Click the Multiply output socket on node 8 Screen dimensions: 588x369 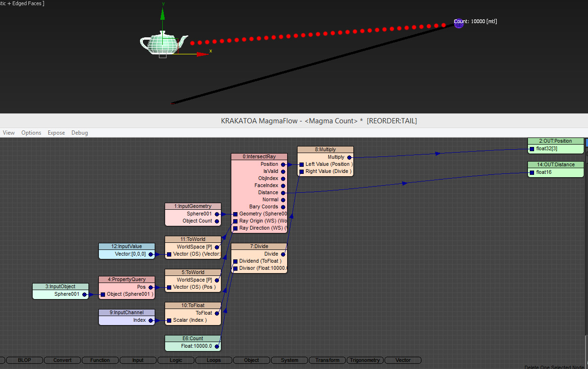click(x=349, y=157)
